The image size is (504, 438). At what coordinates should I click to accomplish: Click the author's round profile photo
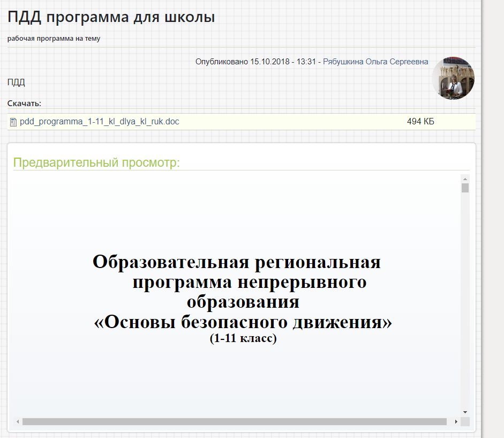coord(453,78)
